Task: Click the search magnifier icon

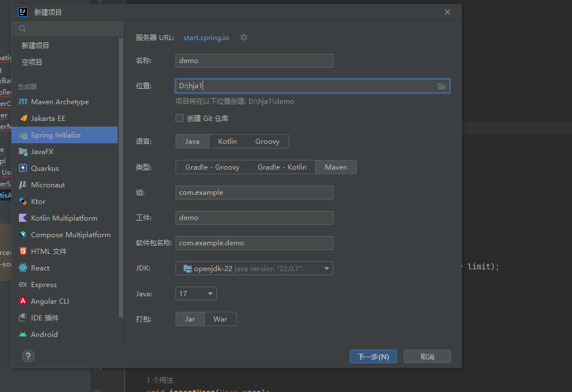Action: pos(22,29)
